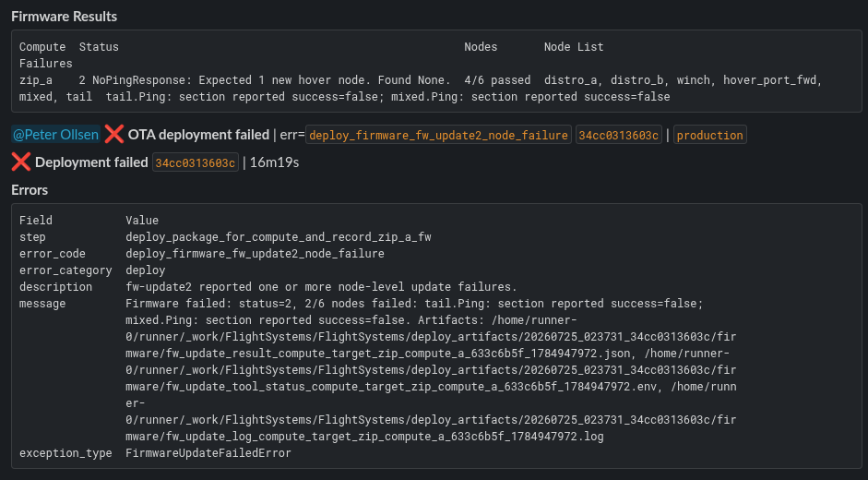Click the production environment tag
The height and width of the screenshot is (480, 868).
709,135
